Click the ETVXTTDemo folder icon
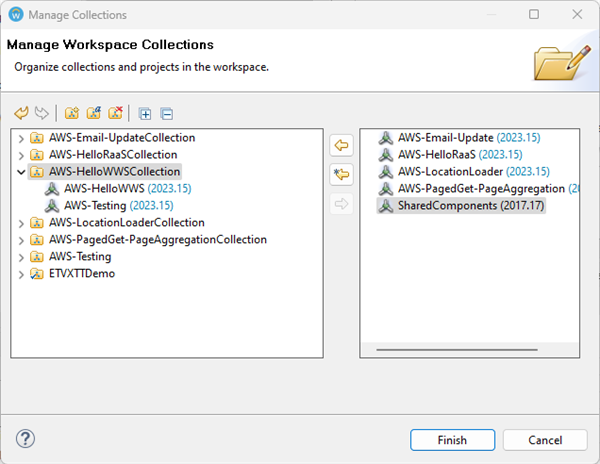 click(37, 274)
